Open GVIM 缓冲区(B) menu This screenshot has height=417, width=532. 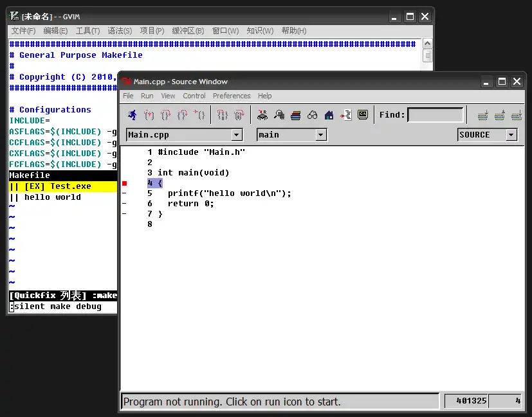188,31
